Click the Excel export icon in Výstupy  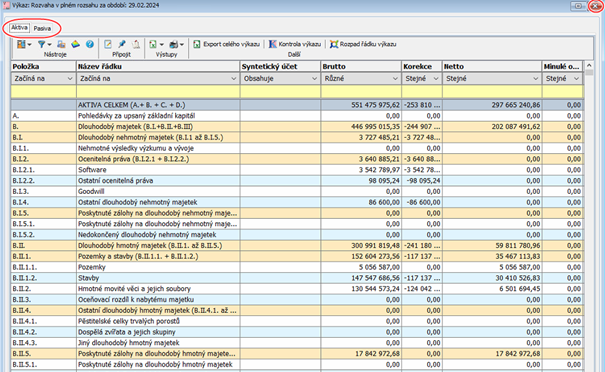[x=153, y=44]
